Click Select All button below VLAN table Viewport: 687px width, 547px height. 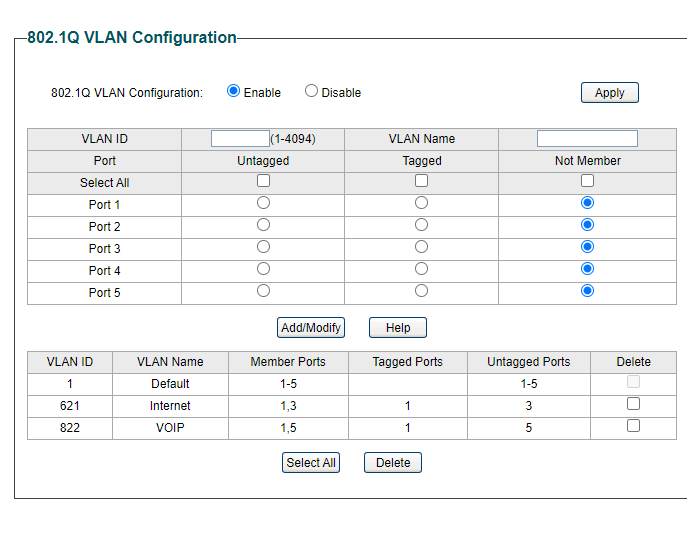pos(311,462)
